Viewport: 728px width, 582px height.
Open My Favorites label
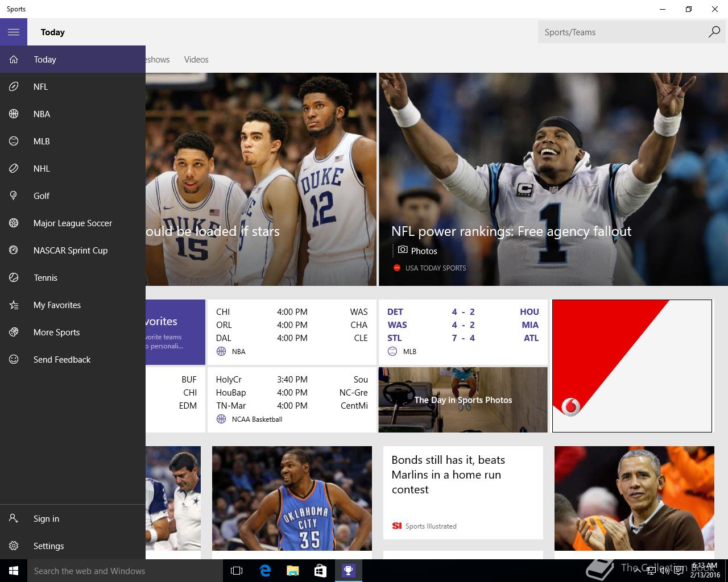coord(57,305)
